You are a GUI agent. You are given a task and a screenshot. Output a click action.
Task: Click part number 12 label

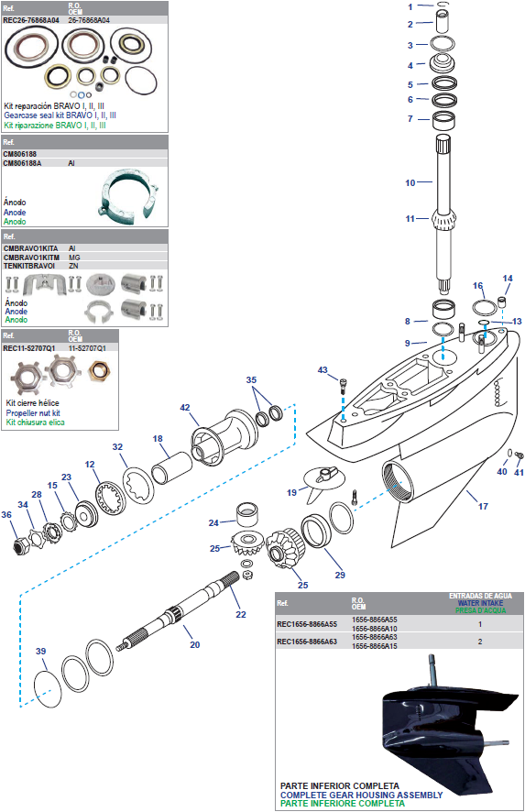[x=90, y=465]
